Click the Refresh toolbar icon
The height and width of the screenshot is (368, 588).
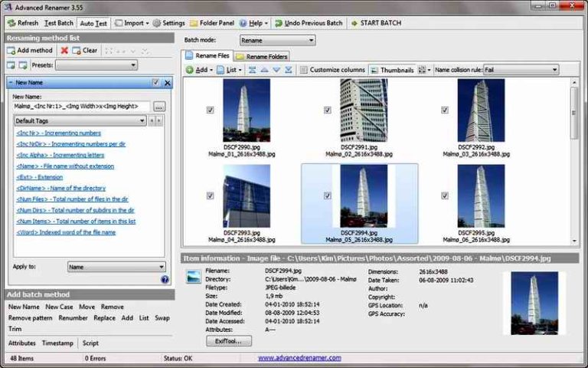11,23
